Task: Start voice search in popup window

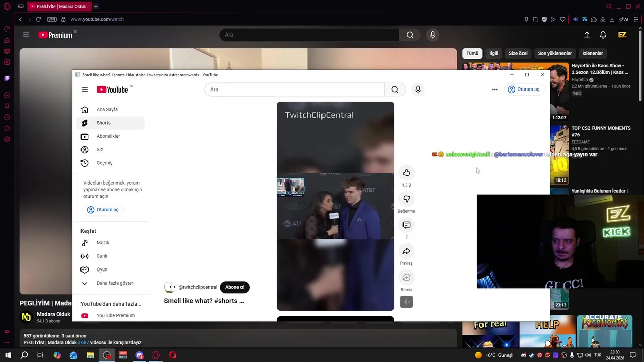Action: [x=418, y=89]
